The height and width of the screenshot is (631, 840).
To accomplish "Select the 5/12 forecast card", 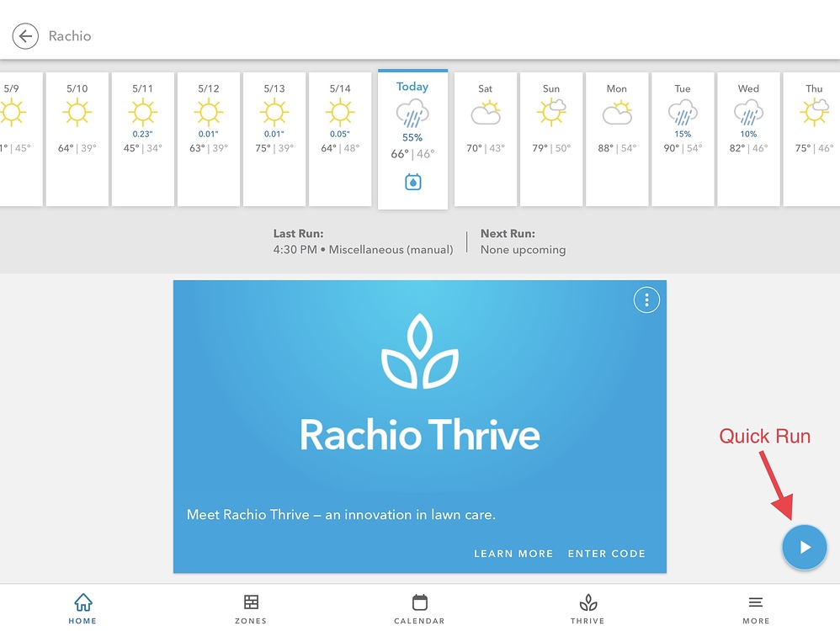I will (x=208, y=135).
